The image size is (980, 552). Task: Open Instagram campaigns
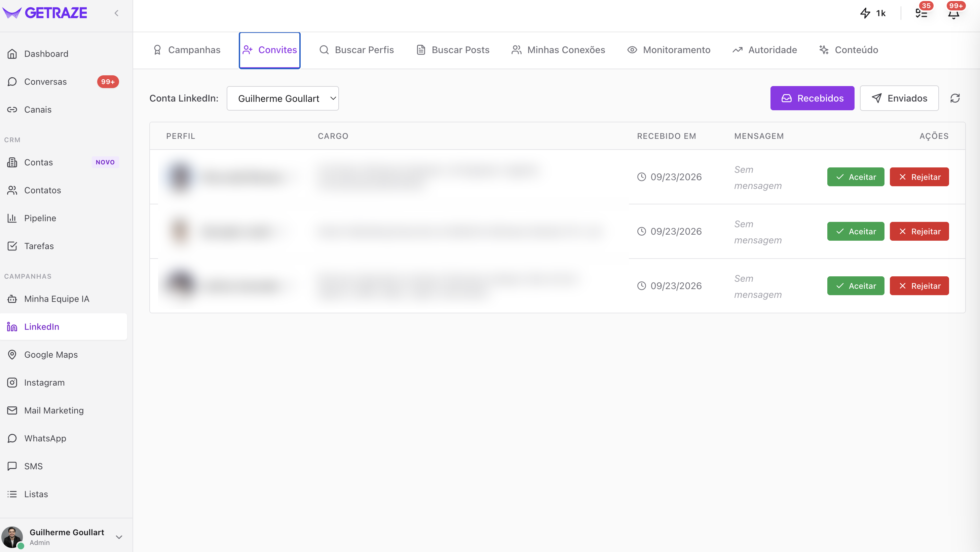tap(64, 383)
